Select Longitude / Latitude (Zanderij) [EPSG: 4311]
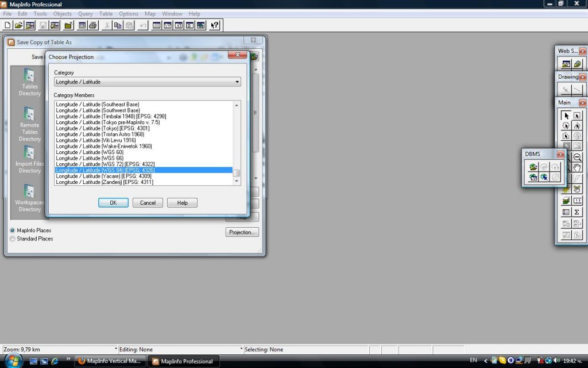 [144, 182]
